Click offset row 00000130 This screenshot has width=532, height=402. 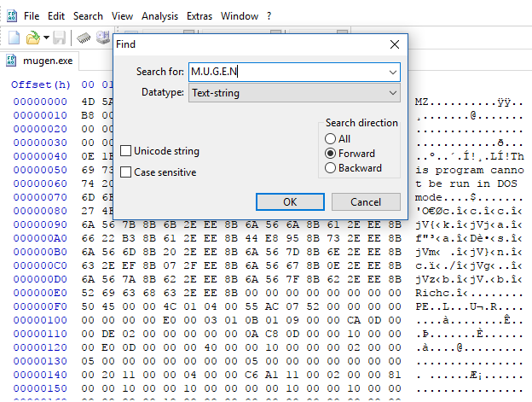pos(40,361)
